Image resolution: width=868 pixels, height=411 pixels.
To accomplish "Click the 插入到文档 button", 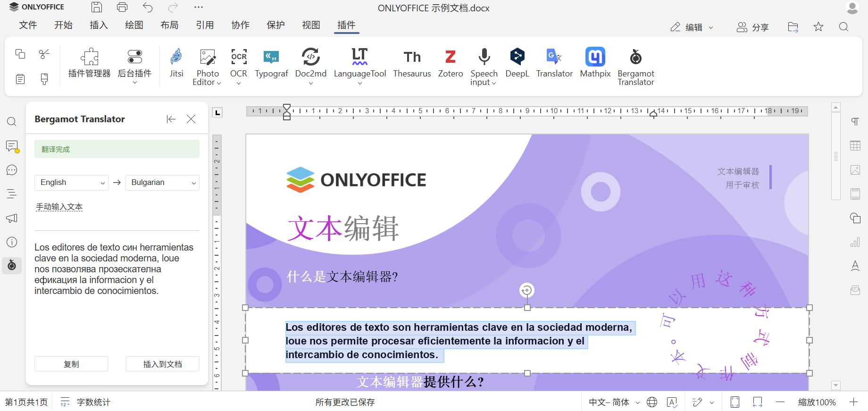I will pos(163,364).
